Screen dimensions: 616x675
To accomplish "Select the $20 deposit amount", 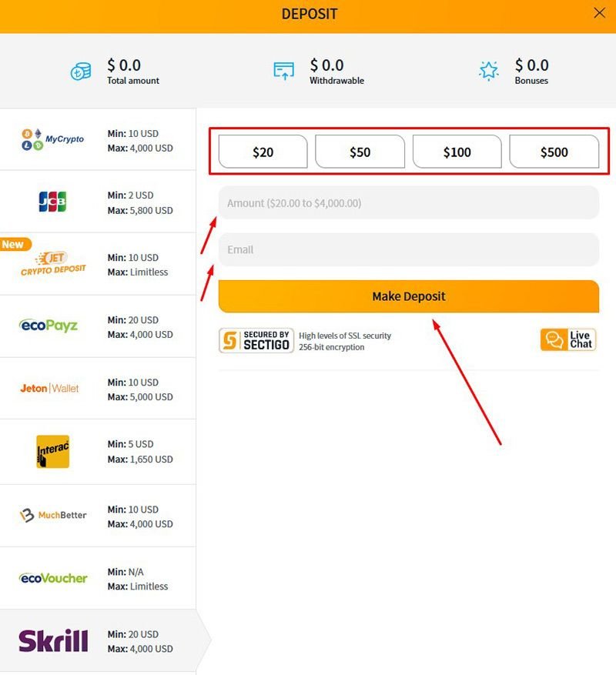I will point(263,152).
